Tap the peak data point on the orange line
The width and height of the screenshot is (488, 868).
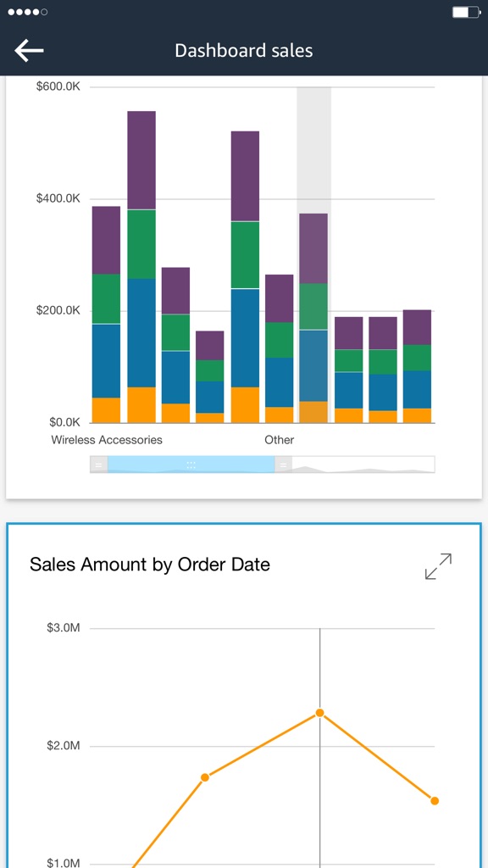(x=319, y=714)
